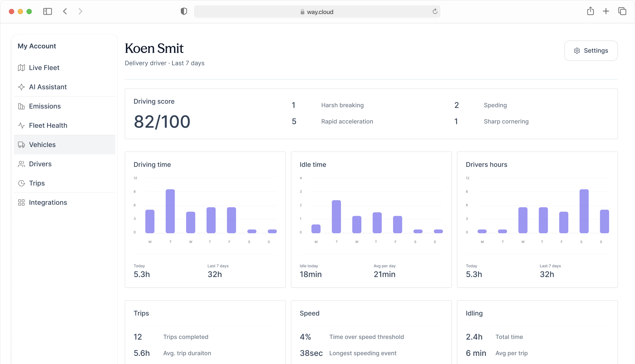Reload the page with the refresh icon
The width and height of the screenshot is (635, 364).
point(435,11)
